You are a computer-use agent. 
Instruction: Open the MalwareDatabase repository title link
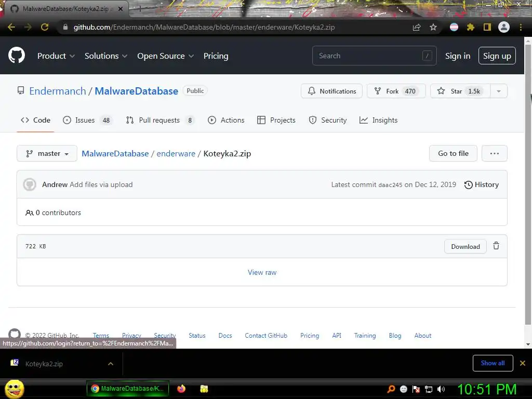click(x=137, y=91)
